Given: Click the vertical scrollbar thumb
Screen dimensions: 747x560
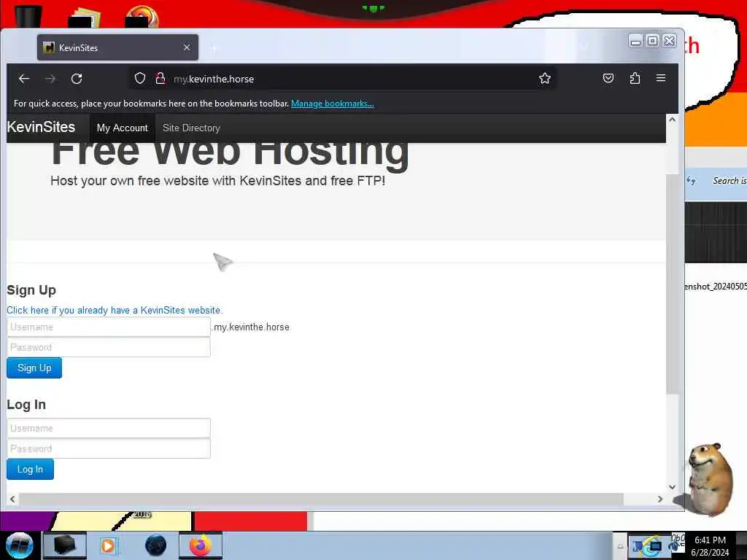Looking at the screenshot, I should tap(672, 284).
